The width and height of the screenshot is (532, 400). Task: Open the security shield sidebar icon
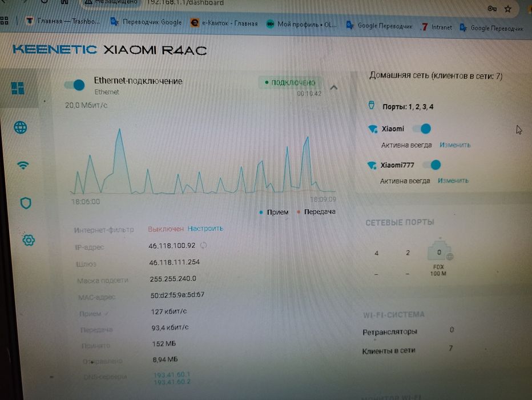26,203
